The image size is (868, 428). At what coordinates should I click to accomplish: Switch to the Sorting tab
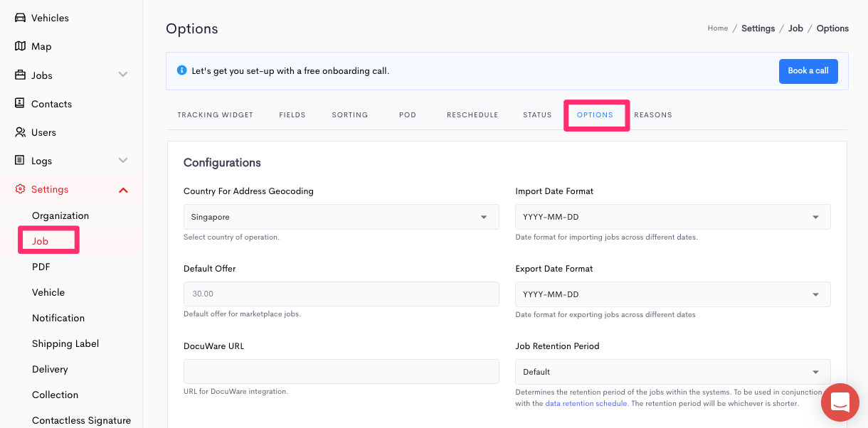point(350,115)
